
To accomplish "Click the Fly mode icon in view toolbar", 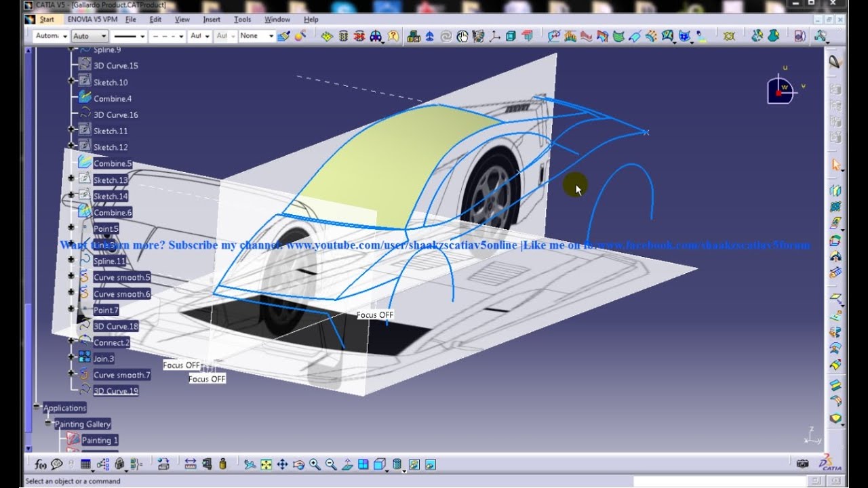I will pos(250,464).
